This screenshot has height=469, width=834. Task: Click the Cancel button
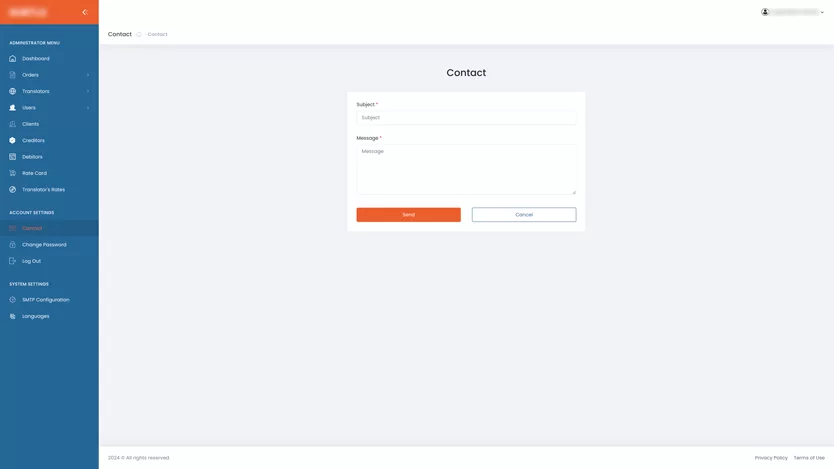coord(524,215)
